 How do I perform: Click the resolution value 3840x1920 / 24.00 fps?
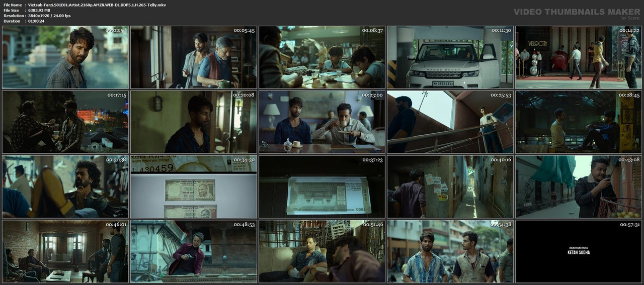[x=49, y=16]
